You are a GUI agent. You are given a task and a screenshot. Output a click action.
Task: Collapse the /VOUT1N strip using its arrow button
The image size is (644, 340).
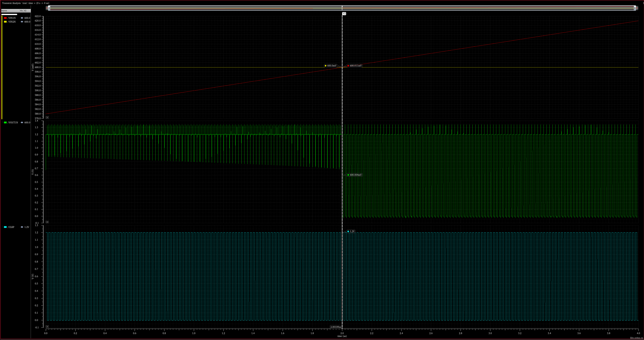[47, 222]
